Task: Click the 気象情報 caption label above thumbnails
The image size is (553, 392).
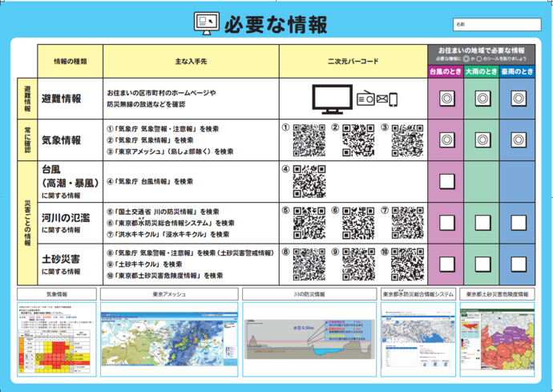Action: (x=56, y=294)
